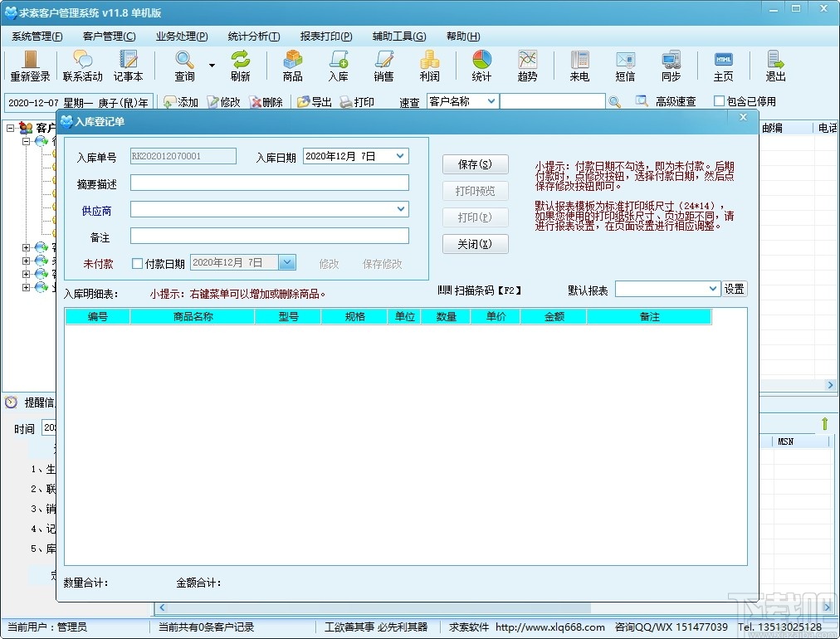Viewport: 840px width, 639px height.
Task: Click the 关闭(X) button
Action: 475,244
